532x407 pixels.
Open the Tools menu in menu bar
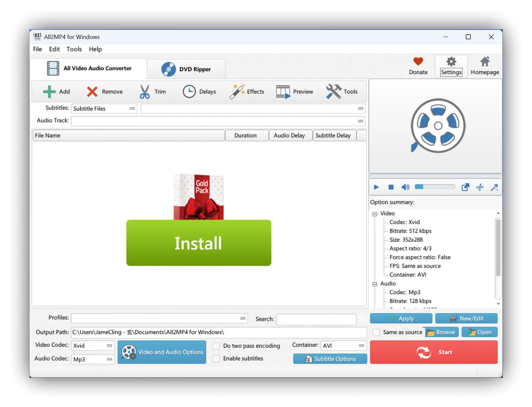74,49
